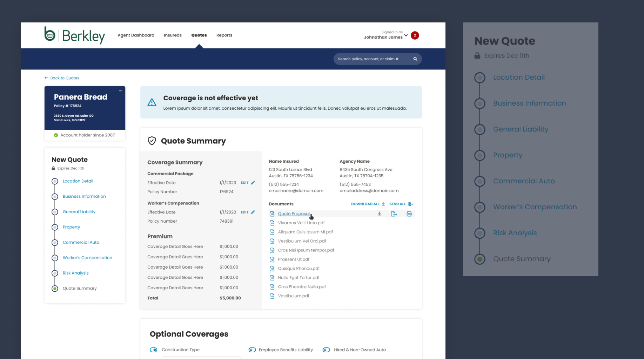Click the PDF icon for Quisque Rhoncu.pdf
Image resolution: width=644 pixels, height=359 pixels.
pos(272,269)
